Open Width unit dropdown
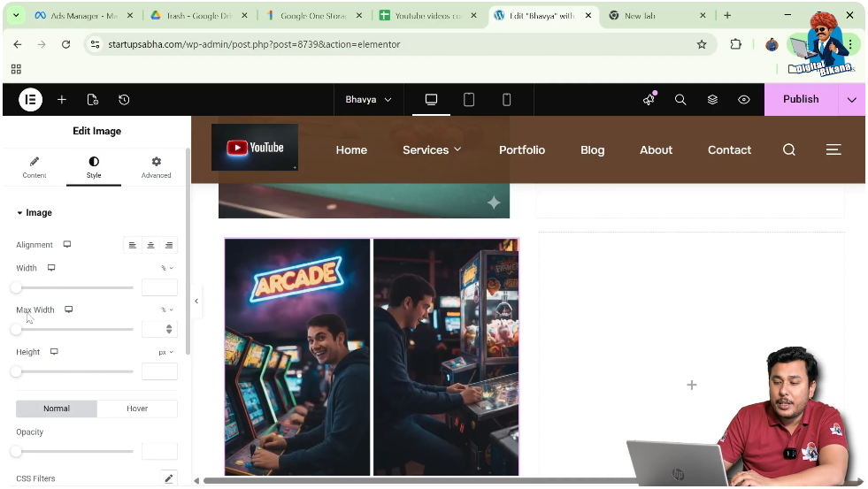868x489 pixels. tap(167, 268)
